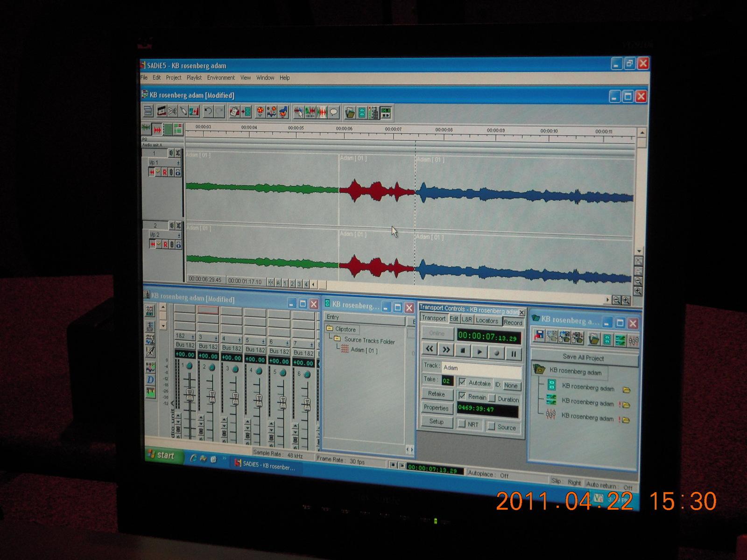Toggle the Autotake checkbox

point(462,382)
